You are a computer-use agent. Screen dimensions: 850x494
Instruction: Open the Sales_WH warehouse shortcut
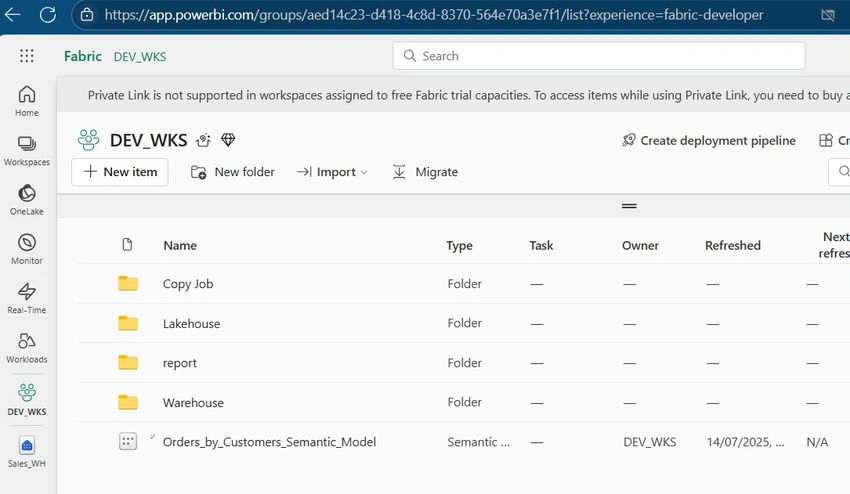(27, 453)
